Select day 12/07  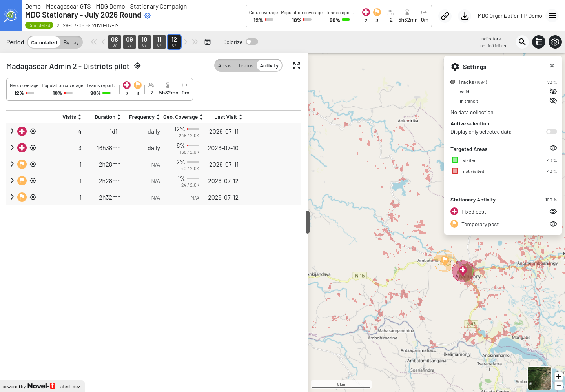click(174, 42)
